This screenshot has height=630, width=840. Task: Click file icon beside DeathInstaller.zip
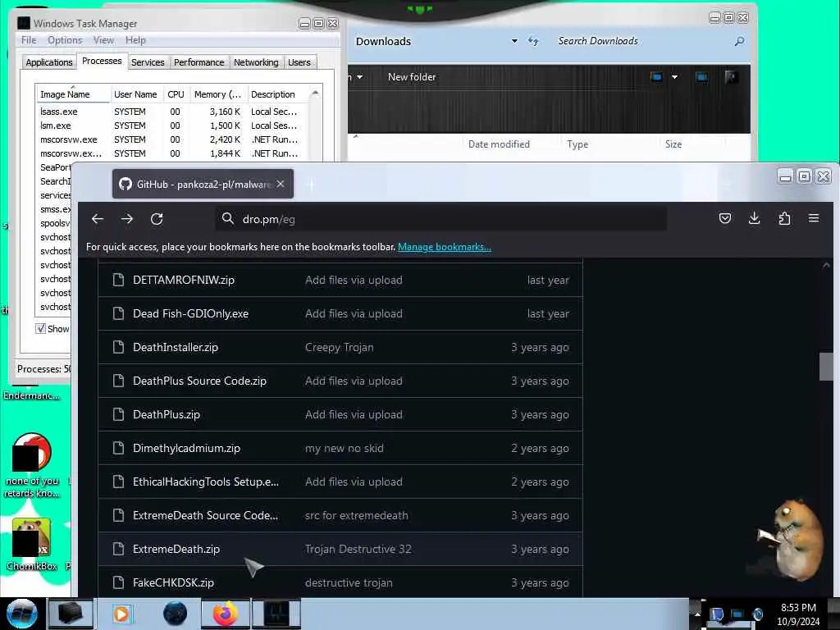[x=118, y=347]
